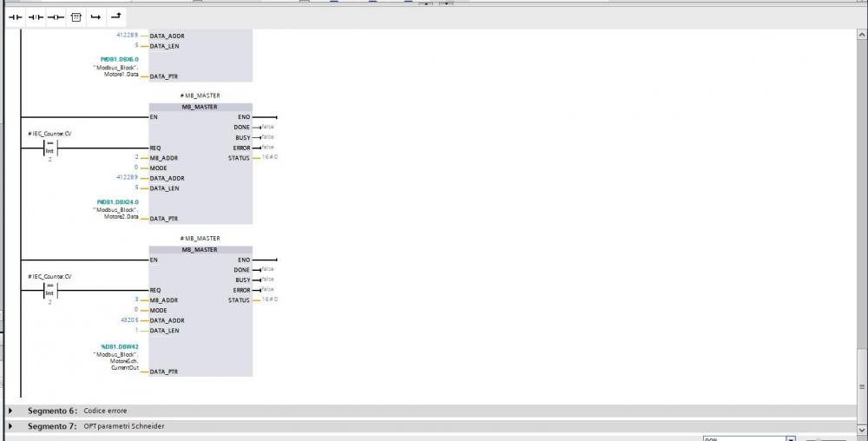Select equals-Int contact feeding MotoreSch block REQ
This screenshot has height=441, width=868.
click(49, 290)
